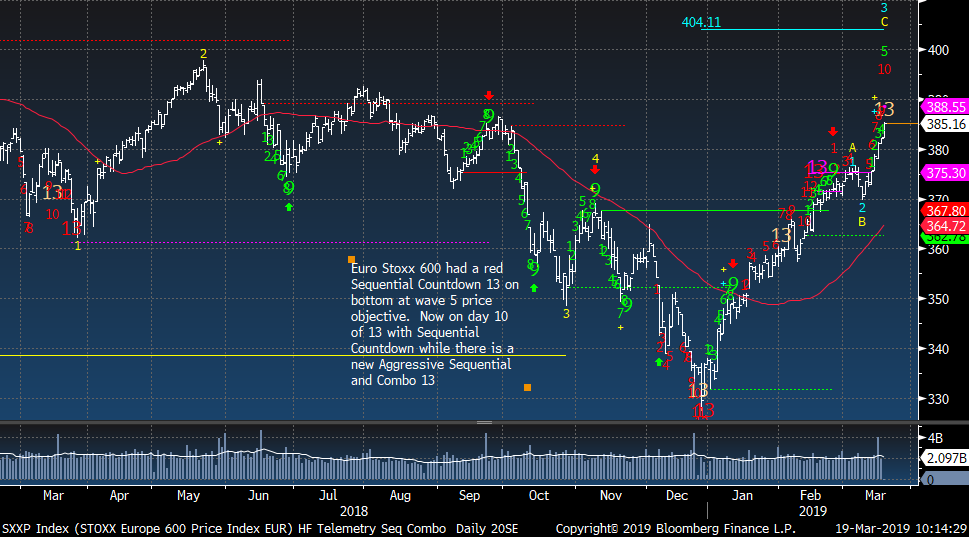Click the Feb month label
The image size is (969, 537).
810,496
